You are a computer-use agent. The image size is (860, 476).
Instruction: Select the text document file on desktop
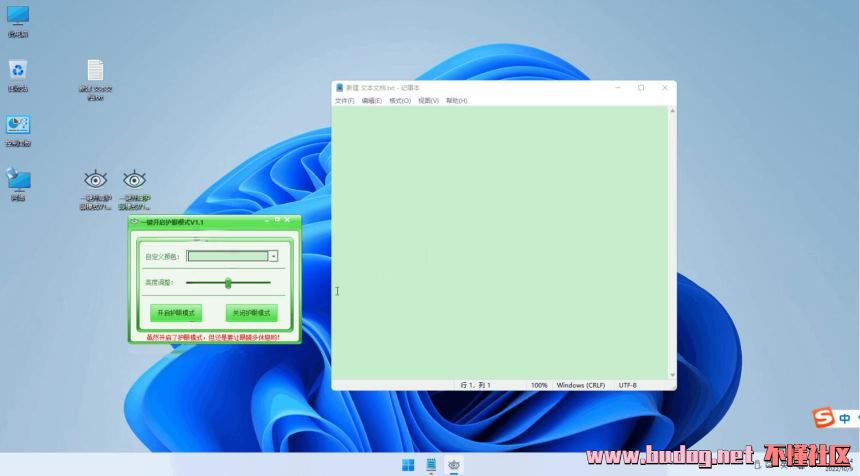pyautogui.click(x=95, y=80)
